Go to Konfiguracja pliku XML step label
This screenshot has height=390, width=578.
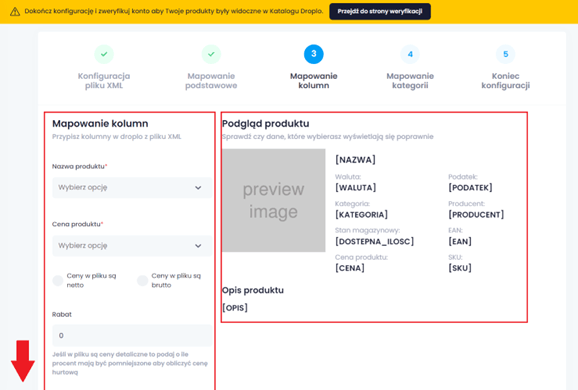104,81
